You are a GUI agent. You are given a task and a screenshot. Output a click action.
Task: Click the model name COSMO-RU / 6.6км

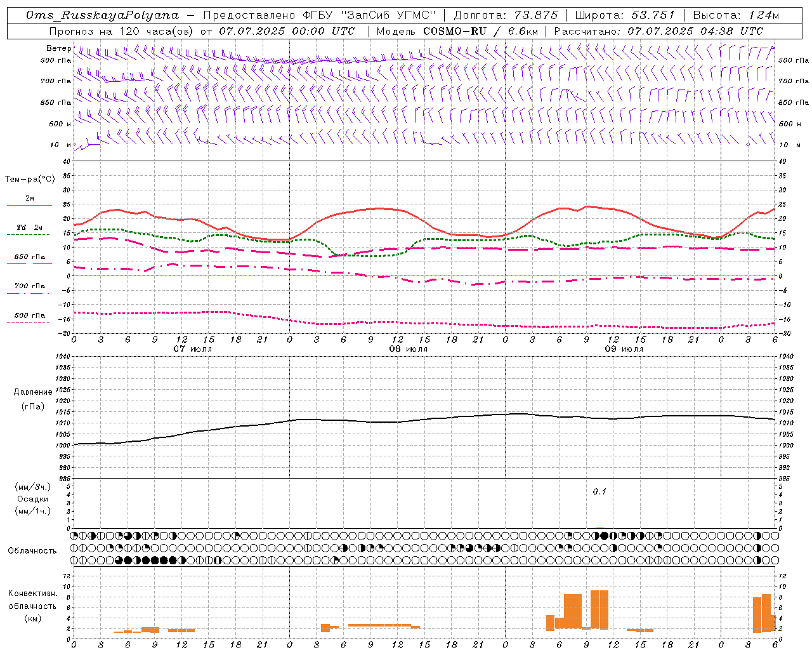click(481, 31)
